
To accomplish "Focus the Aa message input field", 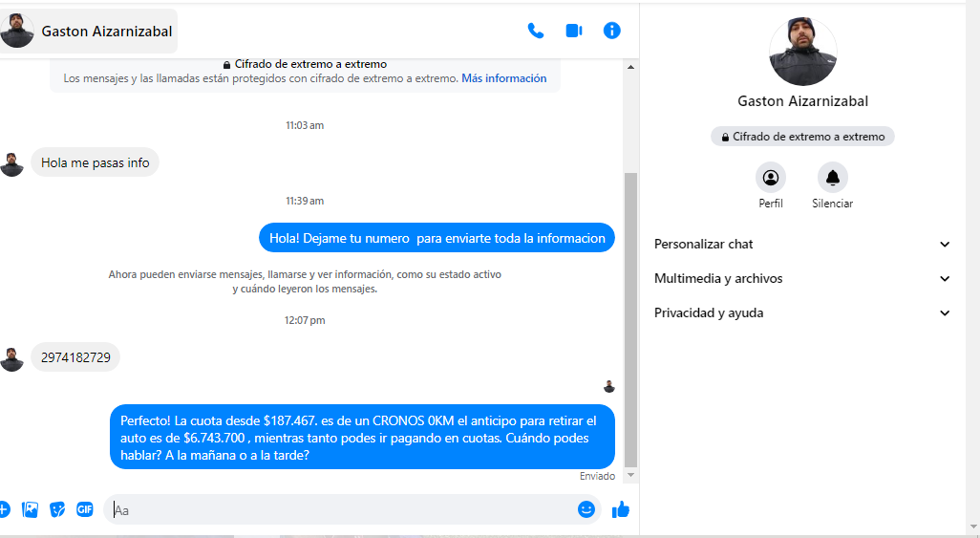I will pos(344,509).
